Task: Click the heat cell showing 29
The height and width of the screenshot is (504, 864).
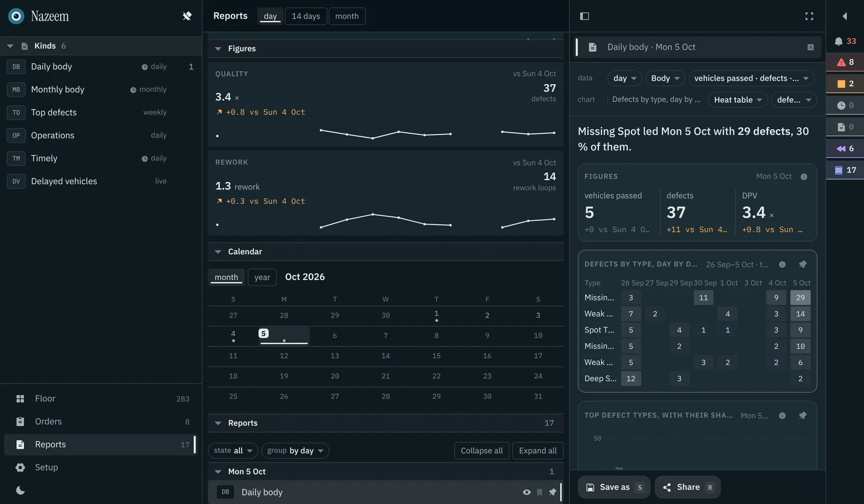Action: click(x=800, y=298)
